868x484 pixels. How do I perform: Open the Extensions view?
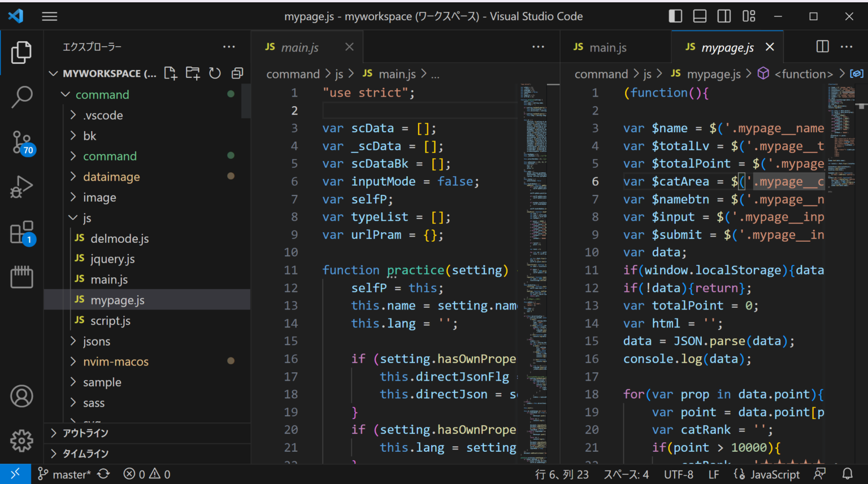pos(21,232)
